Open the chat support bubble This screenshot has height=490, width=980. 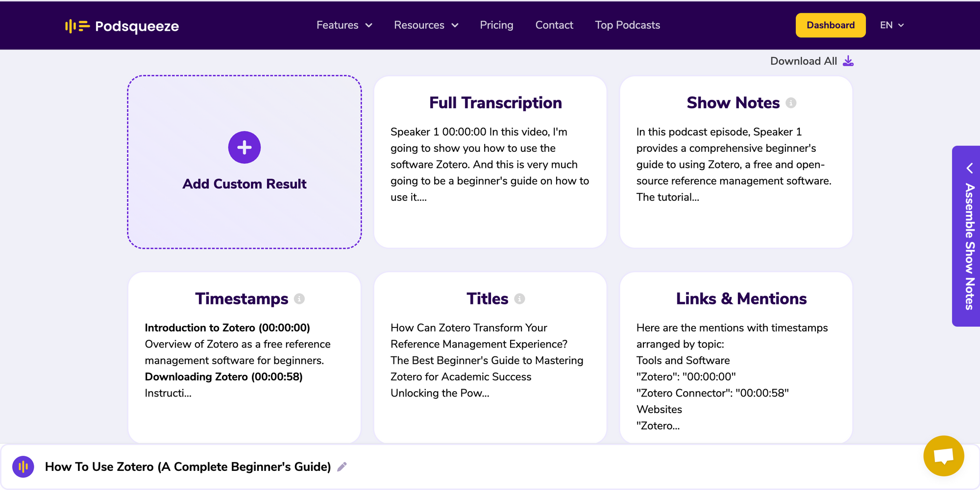click(944, 456)
